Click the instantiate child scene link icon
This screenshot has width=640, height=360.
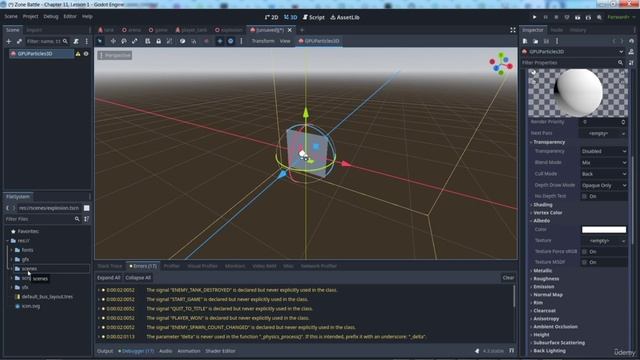(19, 41)
